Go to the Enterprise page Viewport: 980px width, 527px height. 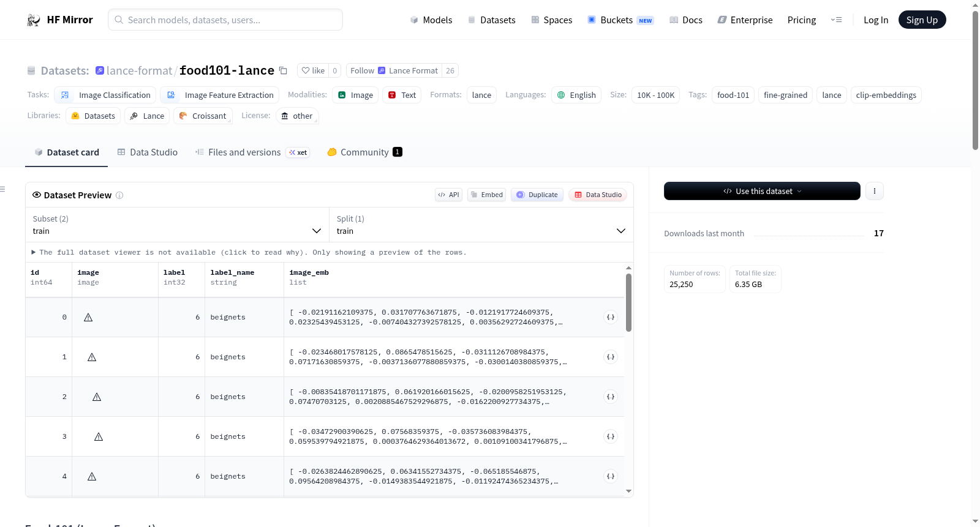click(x=745, y=20)
